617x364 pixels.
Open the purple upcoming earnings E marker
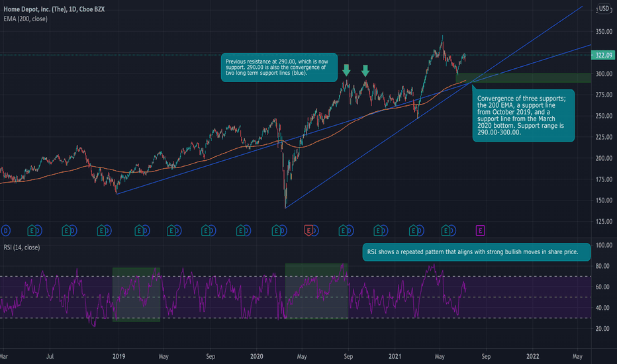[x=480, y=230]
